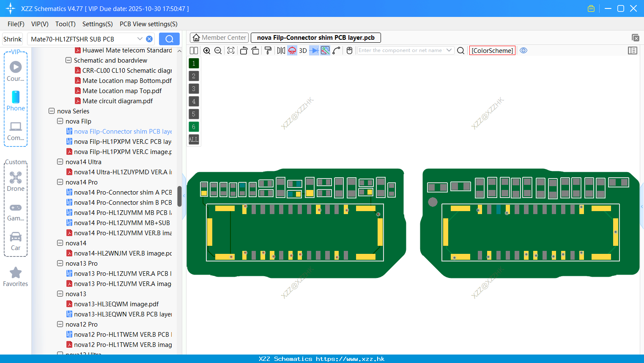Click the detach window icon
The height and width of the screenshot is (363, 644).
coord(635,38)
